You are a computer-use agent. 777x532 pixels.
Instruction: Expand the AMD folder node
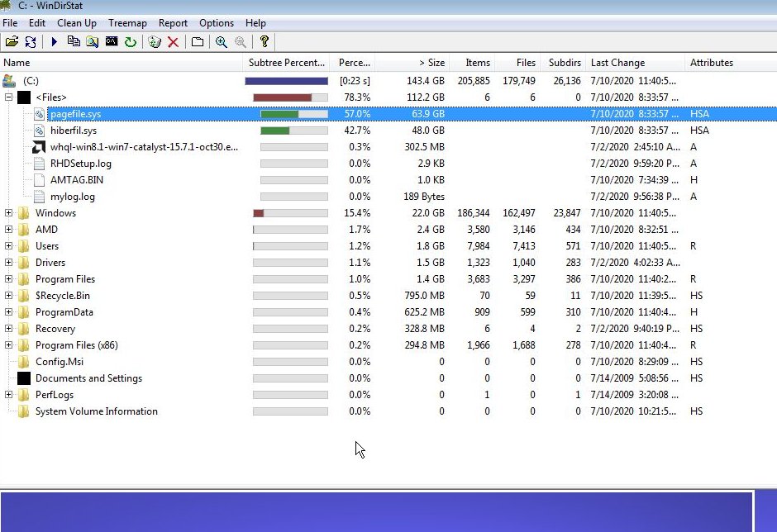(x=8, y=230)
